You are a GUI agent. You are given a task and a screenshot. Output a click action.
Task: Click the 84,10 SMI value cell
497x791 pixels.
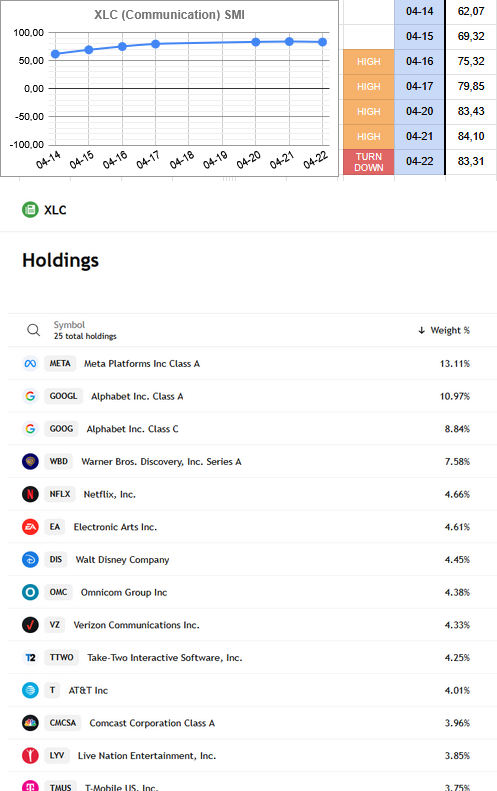tap(471, 136)
